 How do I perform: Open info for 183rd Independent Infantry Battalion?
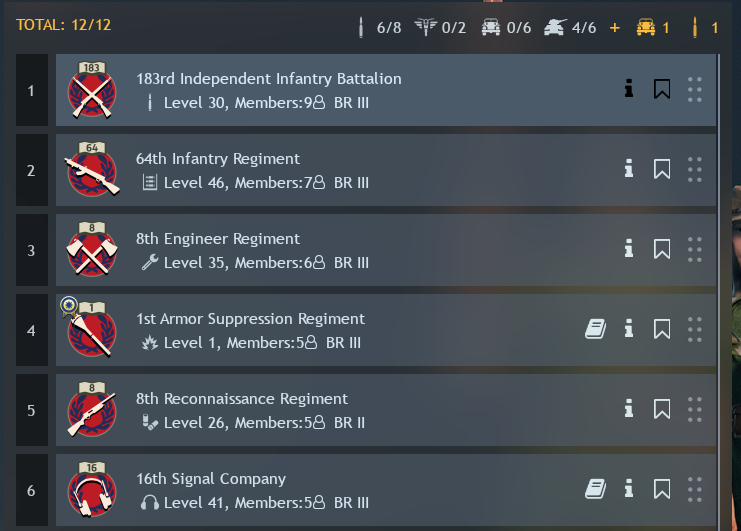(x=629, y=88)
